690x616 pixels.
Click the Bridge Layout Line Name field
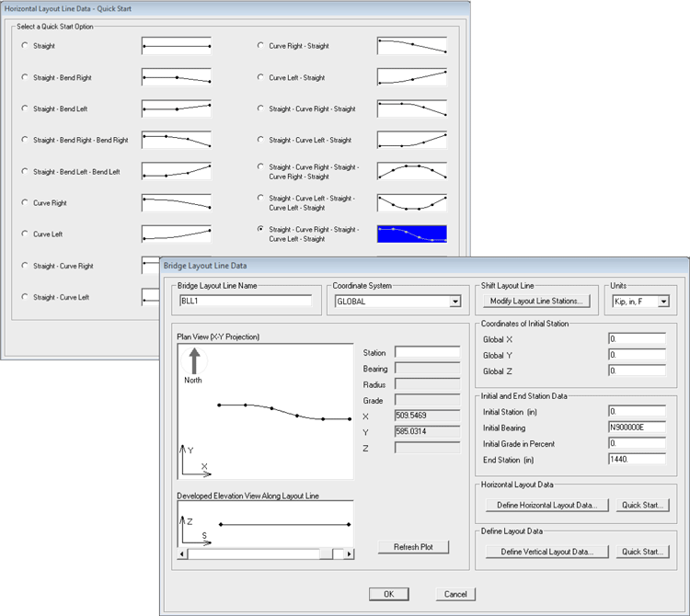(247, 301)
